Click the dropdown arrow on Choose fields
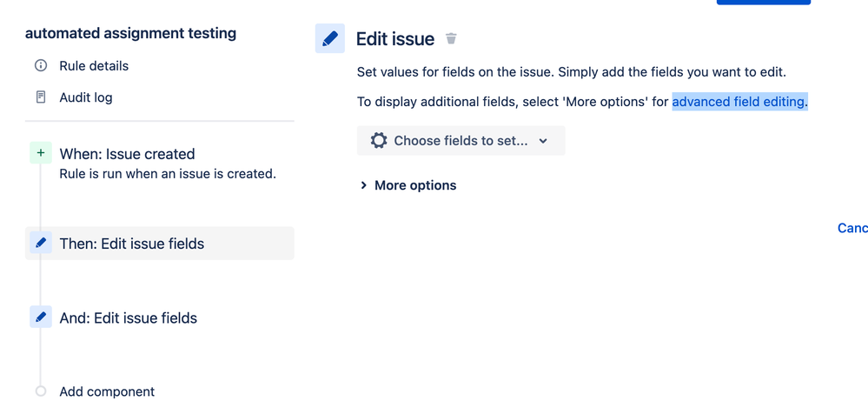The width and height of the screenshot is (868, 401). [543, 141]
